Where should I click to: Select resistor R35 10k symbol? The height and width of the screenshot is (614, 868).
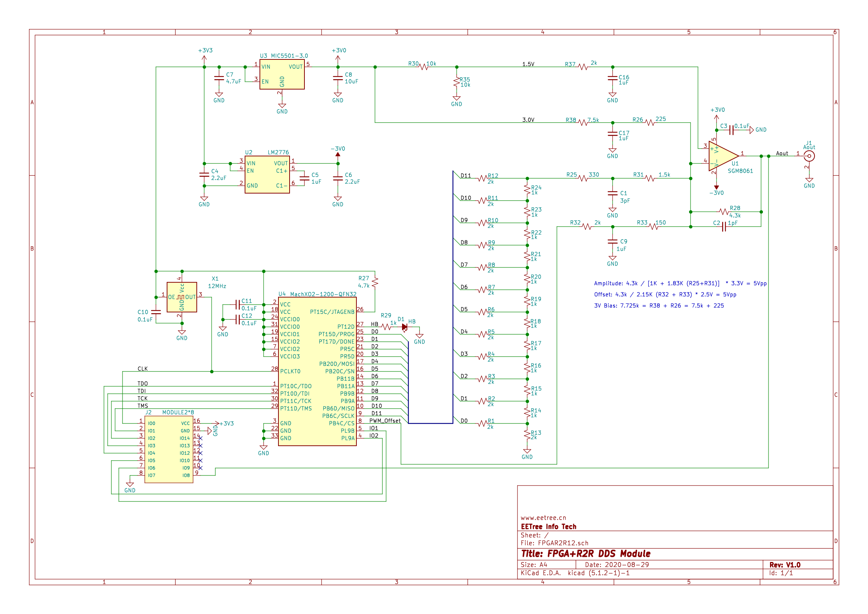pyautogui.click(x=457, y=82)
